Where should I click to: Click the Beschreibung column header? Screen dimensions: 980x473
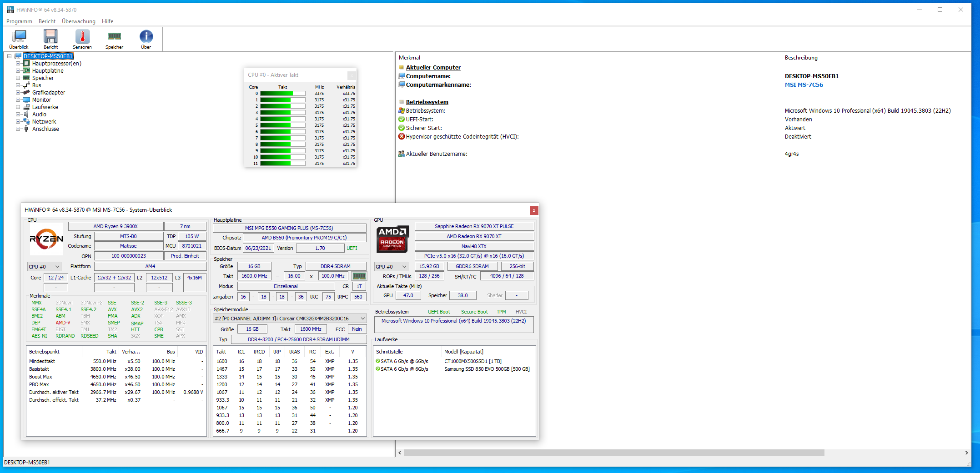pos(875,58)
